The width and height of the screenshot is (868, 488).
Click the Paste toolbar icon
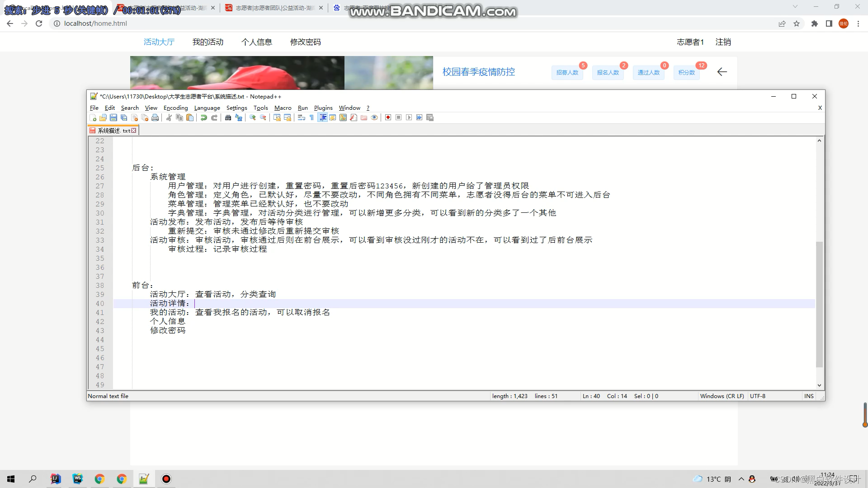(190, 117)
